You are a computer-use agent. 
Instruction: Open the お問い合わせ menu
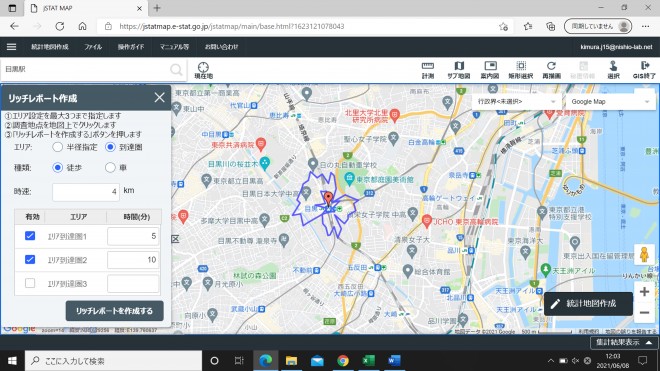pos(221,47)
